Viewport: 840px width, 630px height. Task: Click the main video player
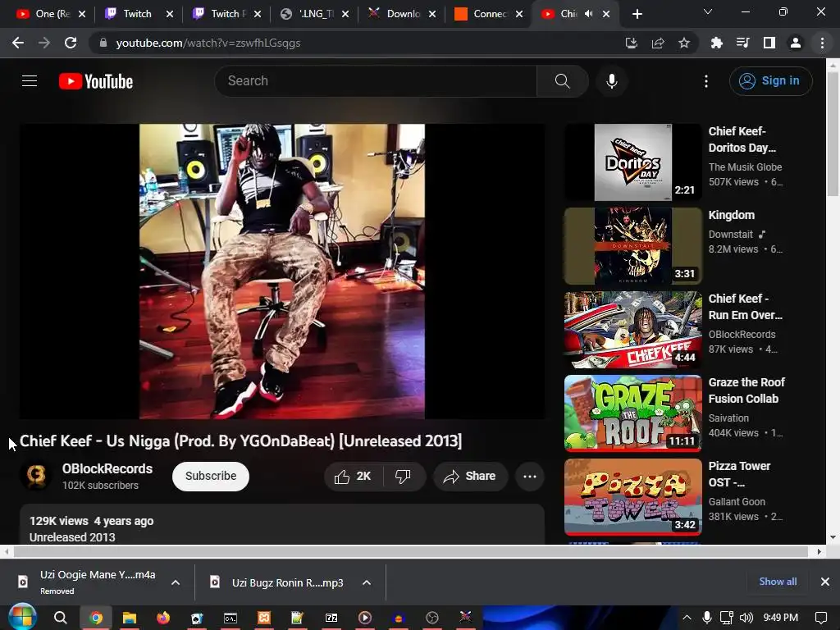pyautogui.click(x=282, y=271)
